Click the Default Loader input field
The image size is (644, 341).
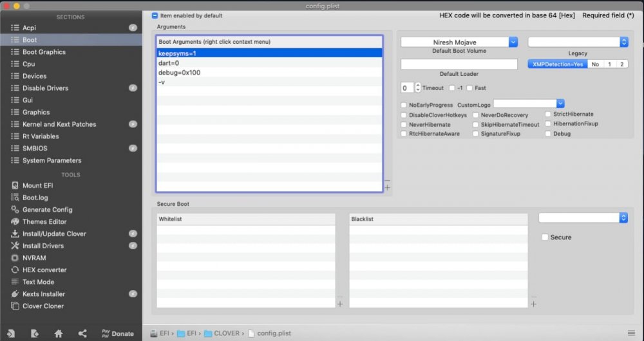(x=459, y=64)
